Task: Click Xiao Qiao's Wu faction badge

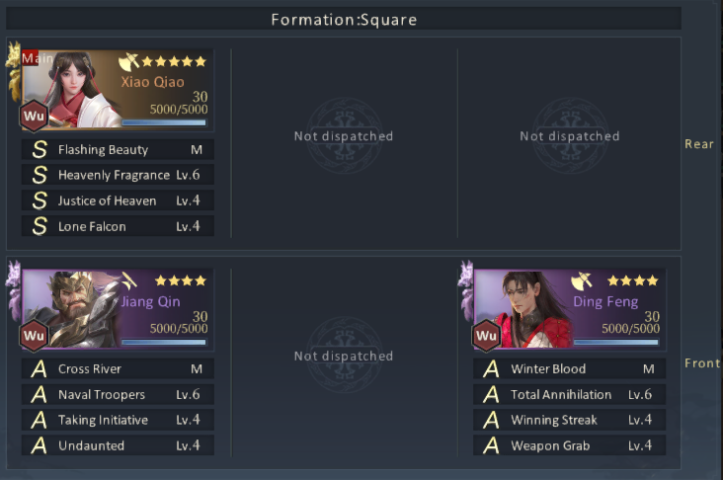Action: click(x=34, y=115)
